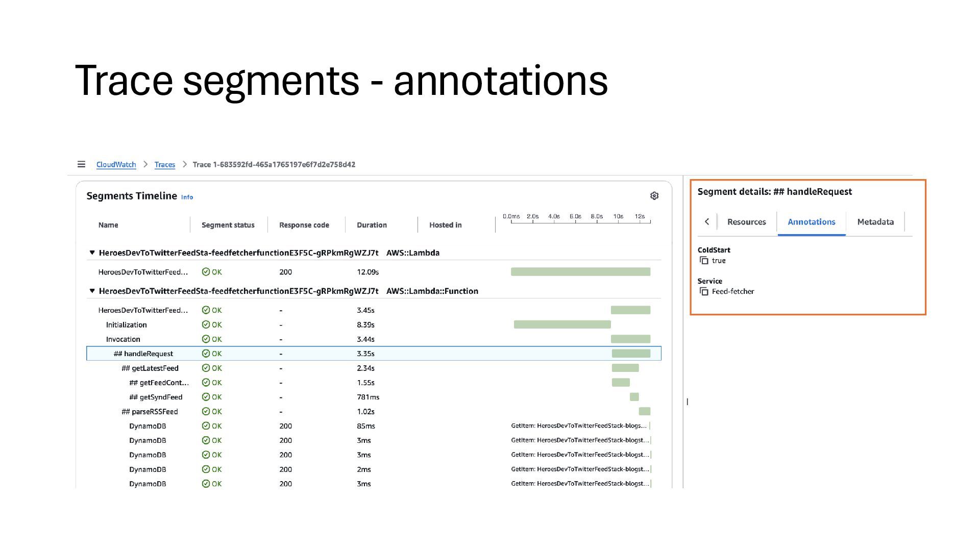Click the 12.09s Lambda timeline bar
The image size is (980, 551).
[x=580, y=272]
